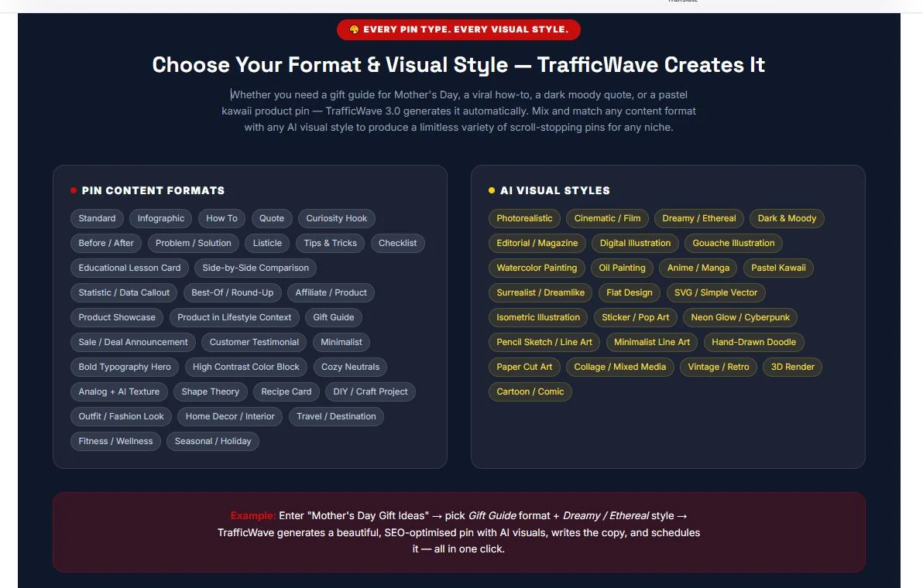
Task: Click the Curiosity Hook chip
Action: (337, 218)
